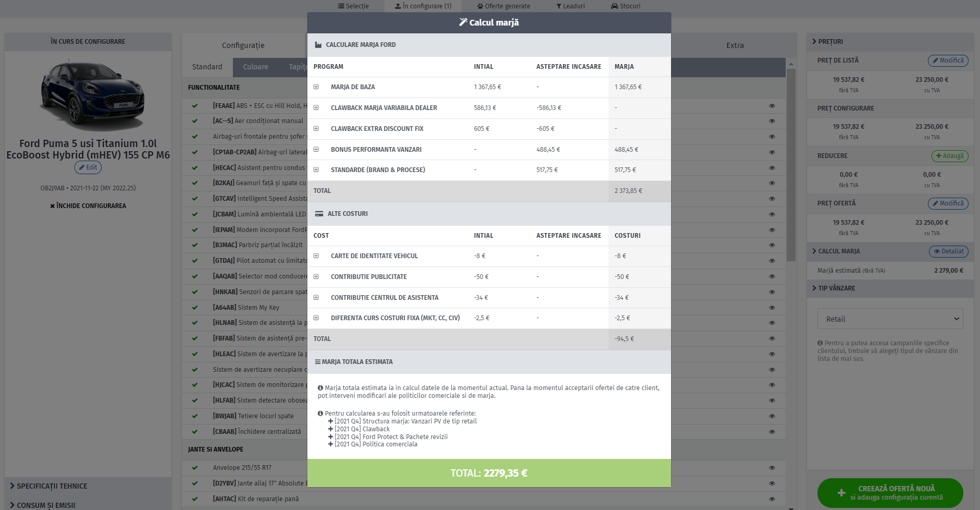Expand the MARJA DE BAZA row
The height and width of the screenshot is (510, 980).
[x=316, y=87]
